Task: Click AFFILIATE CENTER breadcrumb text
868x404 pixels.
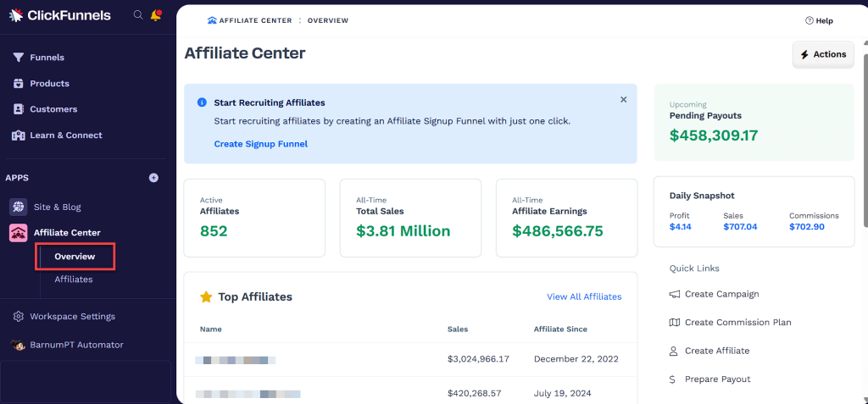Action: 255,20
